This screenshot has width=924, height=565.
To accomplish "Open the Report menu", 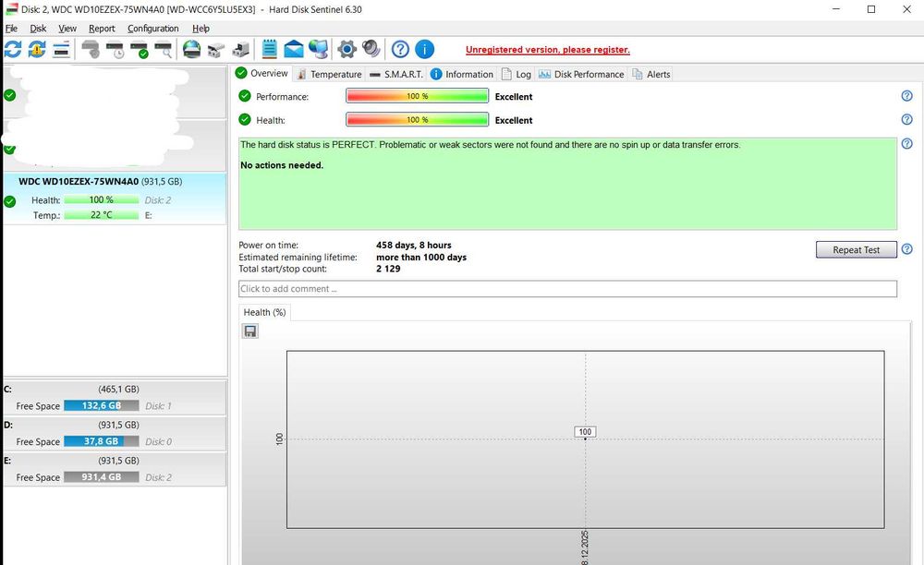I will pyautogui.click(x=102, y=29).
